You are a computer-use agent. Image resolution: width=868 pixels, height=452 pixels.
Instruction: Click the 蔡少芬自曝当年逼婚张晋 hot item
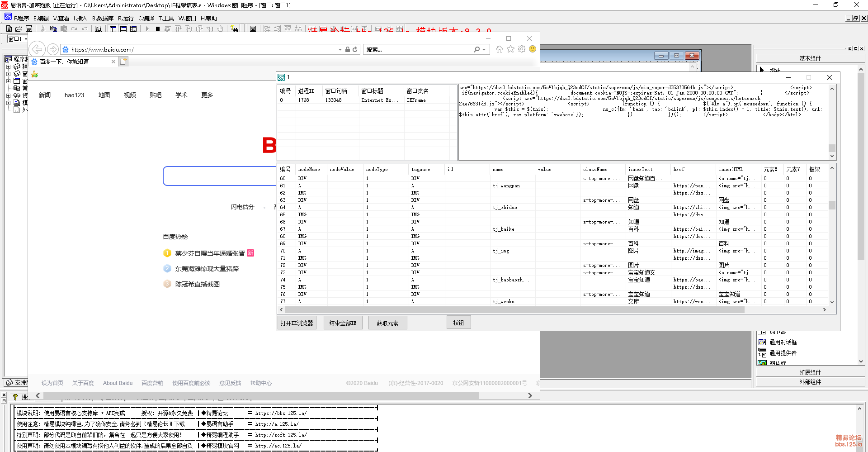click(x=210, y=253)
